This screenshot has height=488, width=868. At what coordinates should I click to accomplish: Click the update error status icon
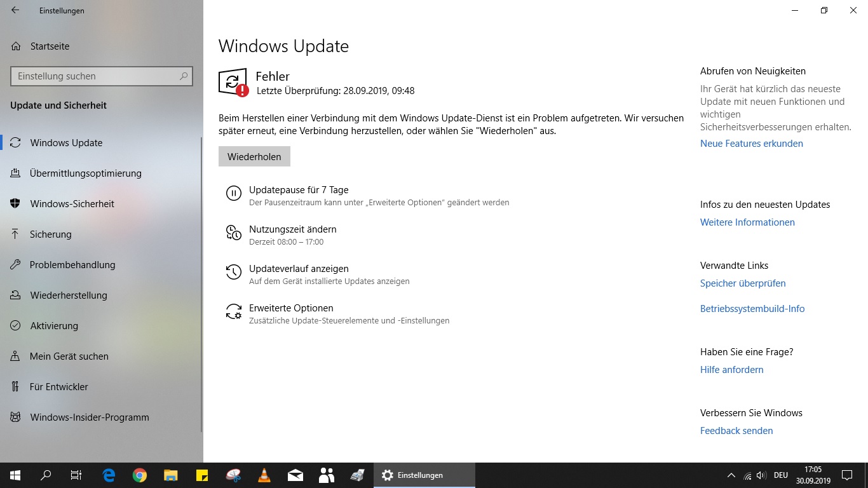(233, 83)
